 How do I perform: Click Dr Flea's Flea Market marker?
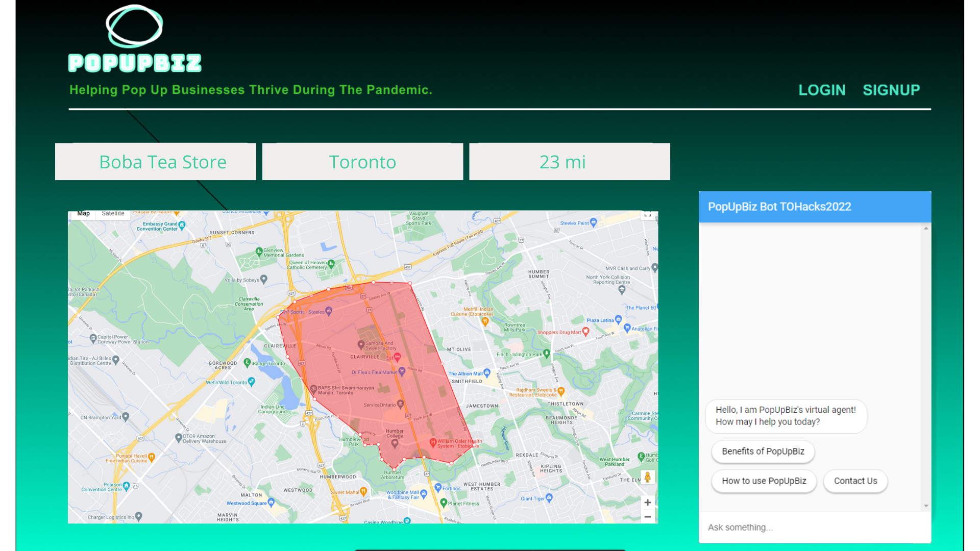[402, 371]
